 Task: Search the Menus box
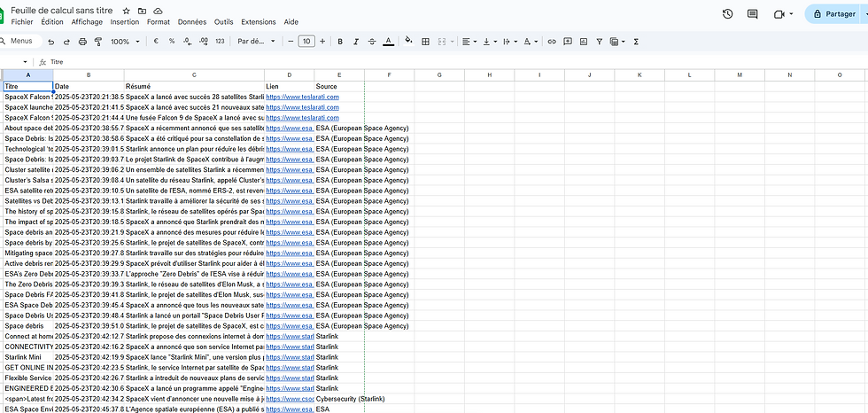(x=21, y=41)
